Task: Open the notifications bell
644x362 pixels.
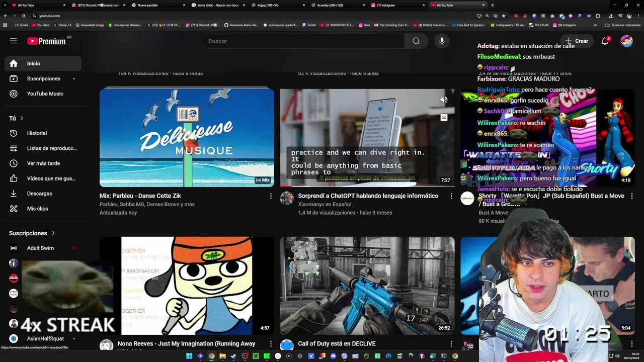Action: [605, 41]
